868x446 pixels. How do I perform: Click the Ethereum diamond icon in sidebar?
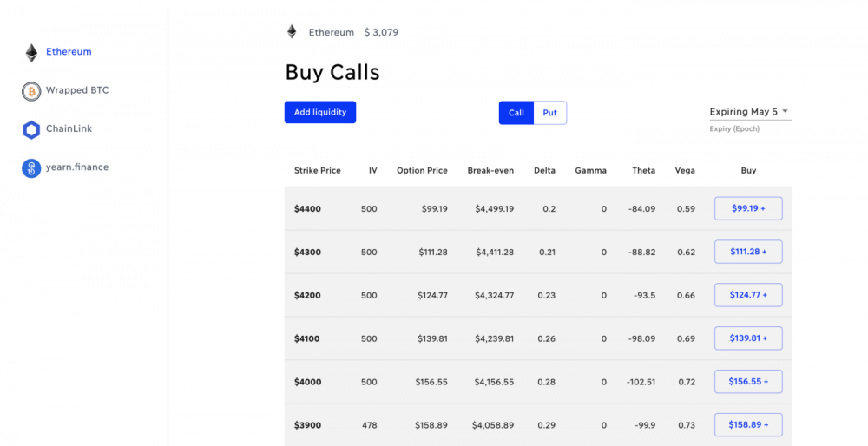pos(31,53)
